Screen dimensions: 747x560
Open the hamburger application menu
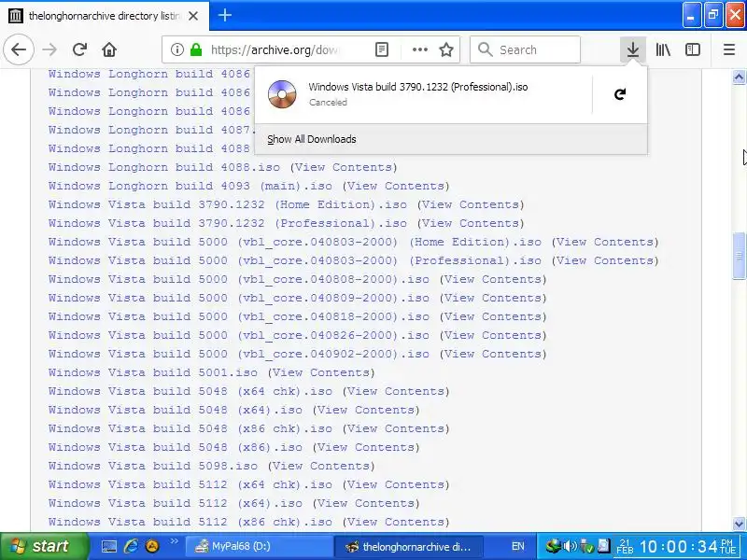(x=729, y=49)
